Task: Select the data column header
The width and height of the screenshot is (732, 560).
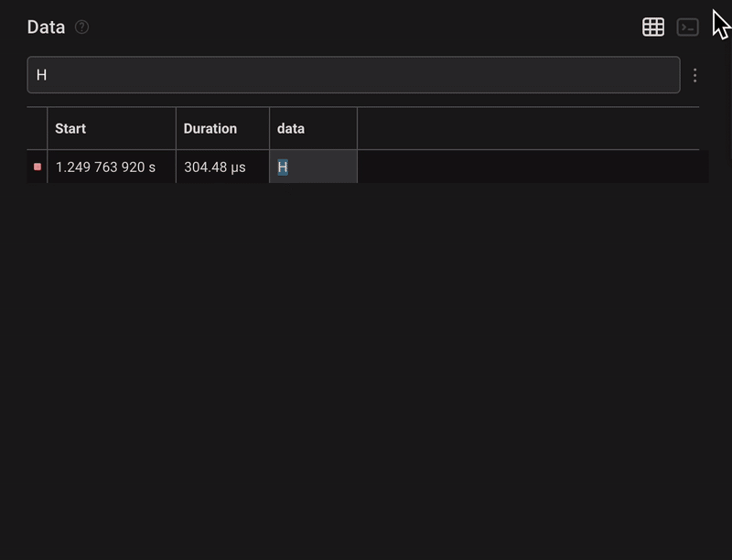Action: (313, 128)
